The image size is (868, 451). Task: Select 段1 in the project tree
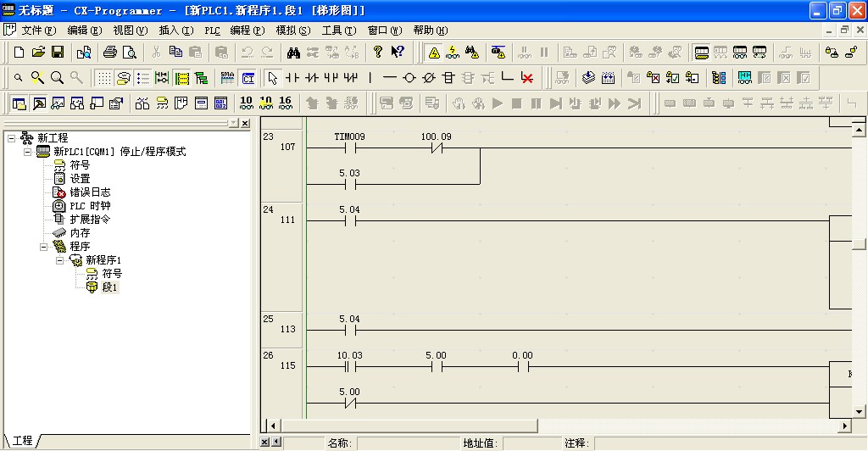tap(110, 287)
